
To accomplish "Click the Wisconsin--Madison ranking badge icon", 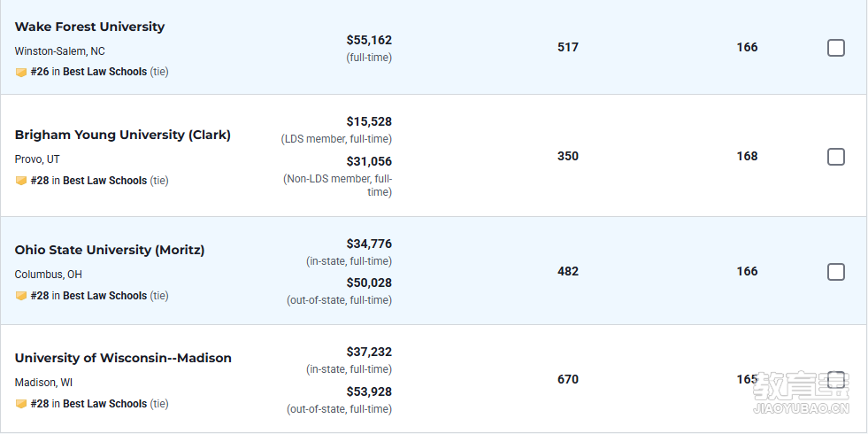I will pos(21,404).
